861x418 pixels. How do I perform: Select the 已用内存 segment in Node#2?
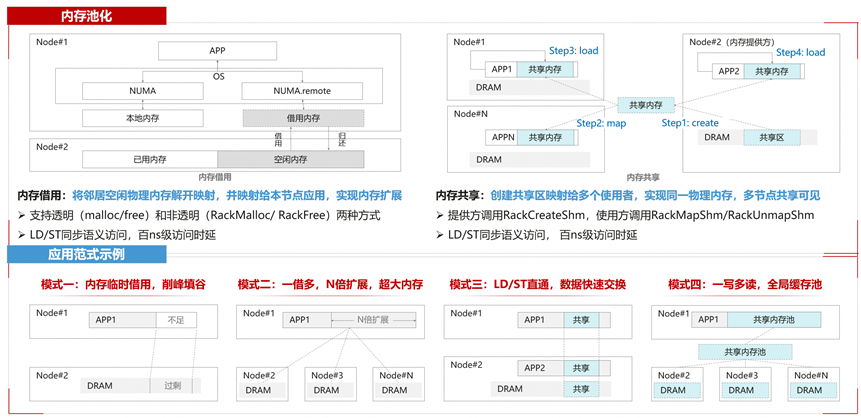click(x=150, y=159)
